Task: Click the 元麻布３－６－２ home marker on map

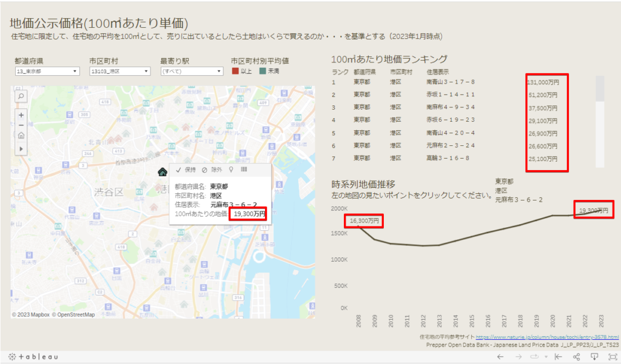Action: (161, 171)
